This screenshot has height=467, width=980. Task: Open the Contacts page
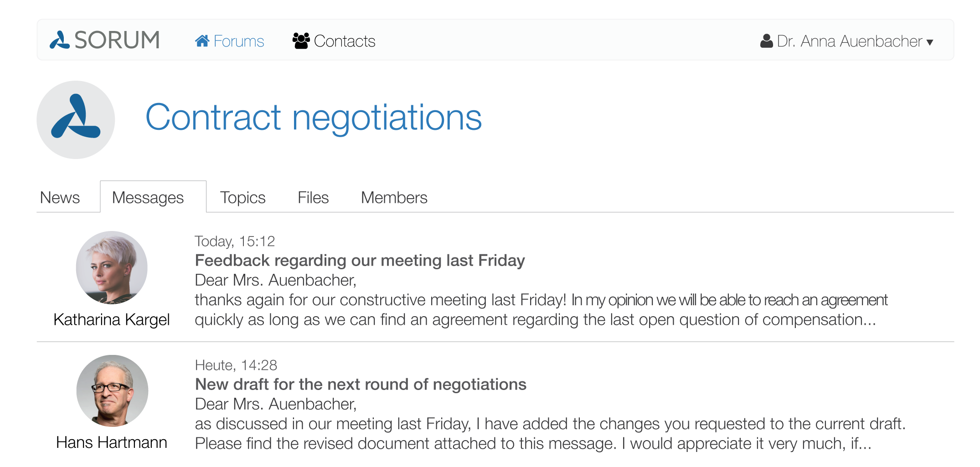(x=334, y=41)
